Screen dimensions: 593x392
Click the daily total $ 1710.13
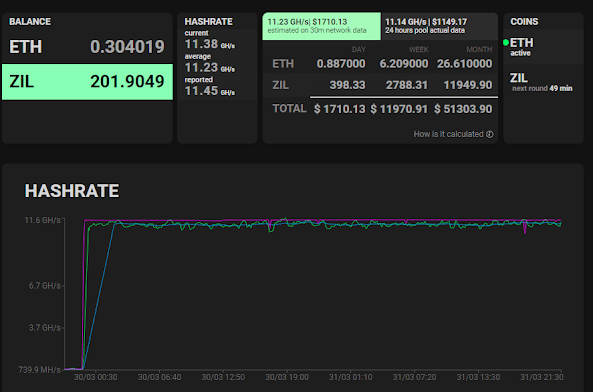click(x=340, y=109)
